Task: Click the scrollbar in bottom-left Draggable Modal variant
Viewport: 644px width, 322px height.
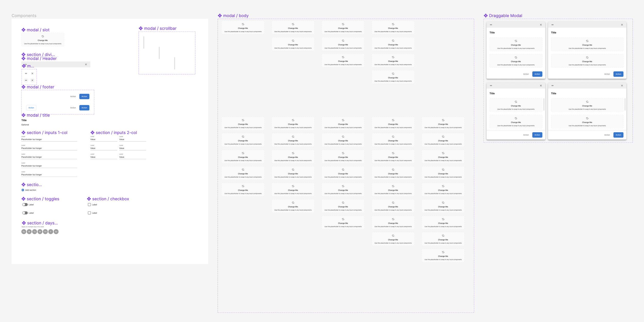Action: pos(544,104)
